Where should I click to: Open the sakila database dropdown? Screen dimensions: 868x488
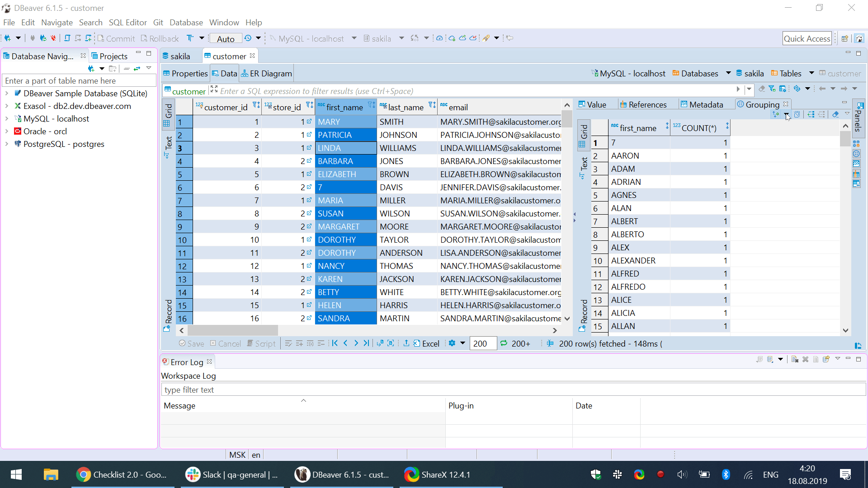(401, 38)
